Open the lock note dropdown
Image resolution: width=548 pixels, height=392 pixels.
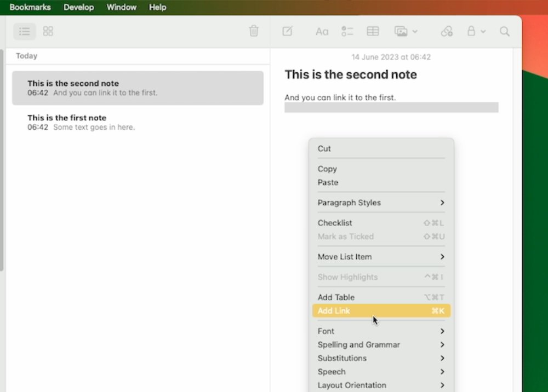[x=475, y=31]
